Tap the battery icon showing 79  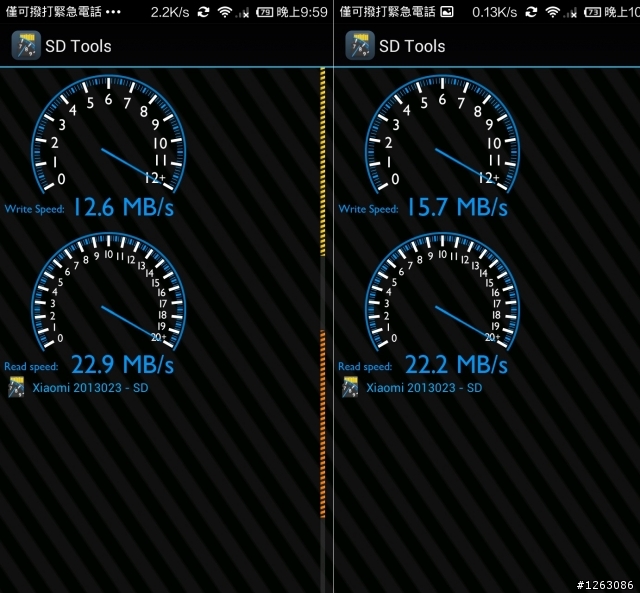pyautogui.click(x=264, y=12)
